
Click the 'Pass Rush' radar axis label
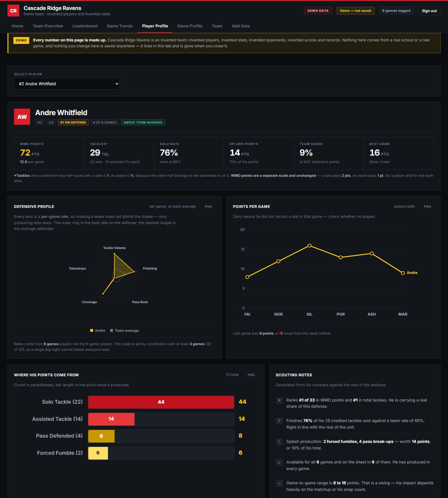click(140, 302)
